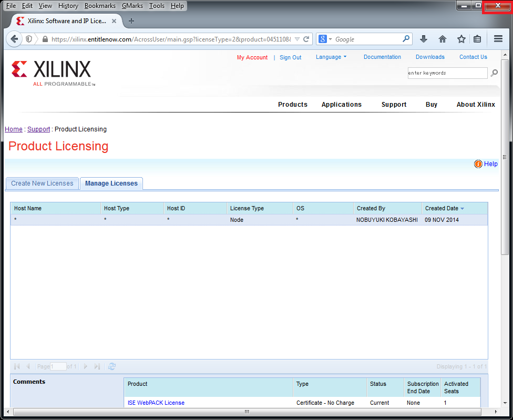
Task: Open the Bookmarks menu
Action: (x=100, y=6)
